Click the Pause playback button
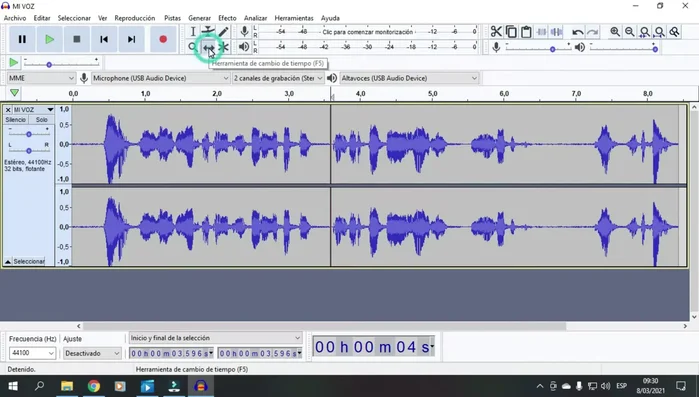Image resolution: width=699 pixels, height=397 pixels. click(22, 39)
